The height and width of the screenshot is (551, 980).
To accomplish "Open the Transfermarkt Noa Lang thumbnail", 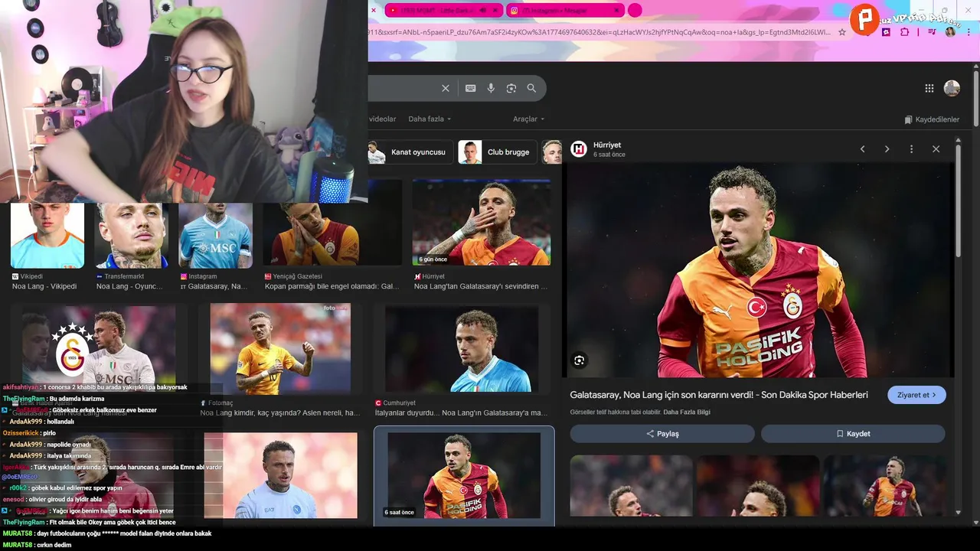I will [x=132, y=236].
